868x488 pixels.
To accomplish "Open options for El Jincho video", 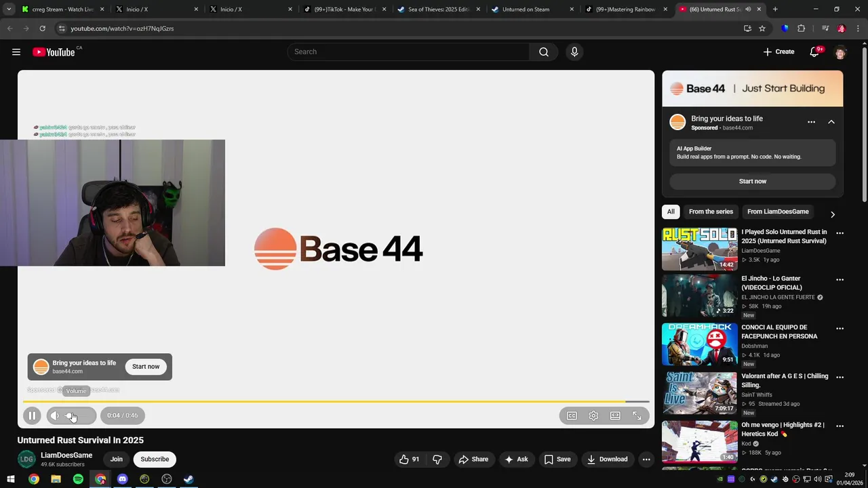I will [840, 279].
